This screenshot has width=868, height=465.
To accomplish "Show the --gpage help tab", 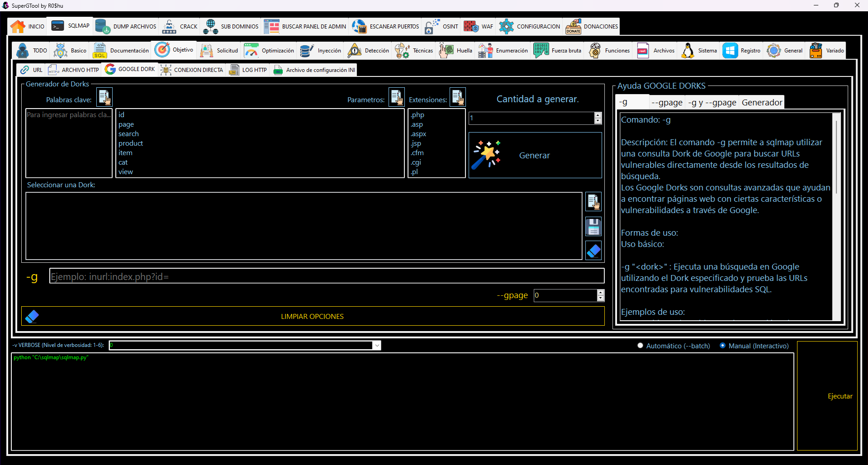I will coord(667,103).
